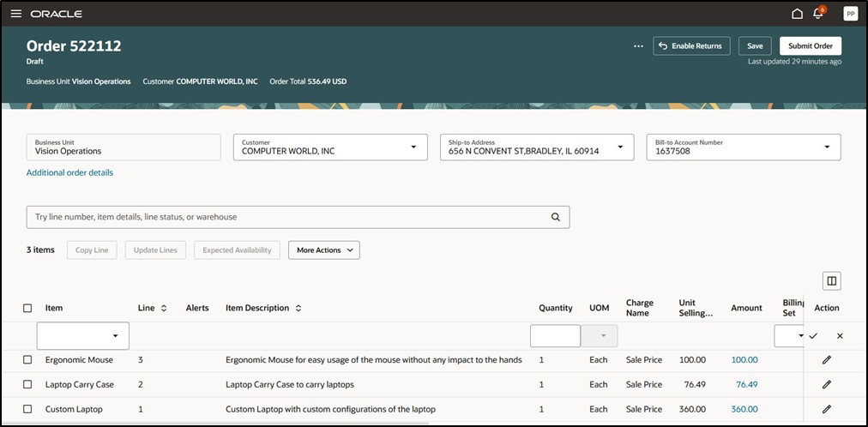Click the Custom Laptop description text

(x=330, y=409)
